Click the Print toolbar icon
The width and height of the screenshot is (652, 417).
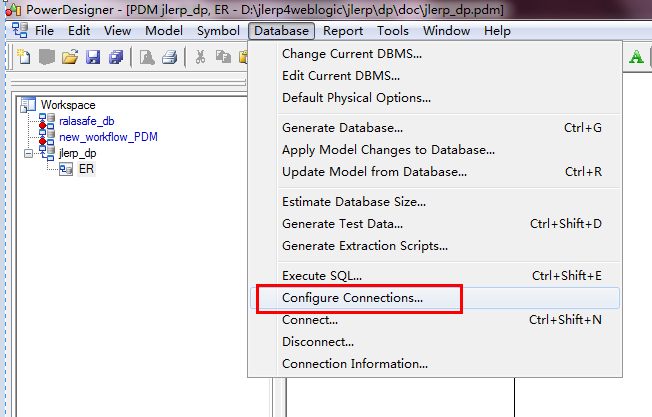[x=170, y=57]
